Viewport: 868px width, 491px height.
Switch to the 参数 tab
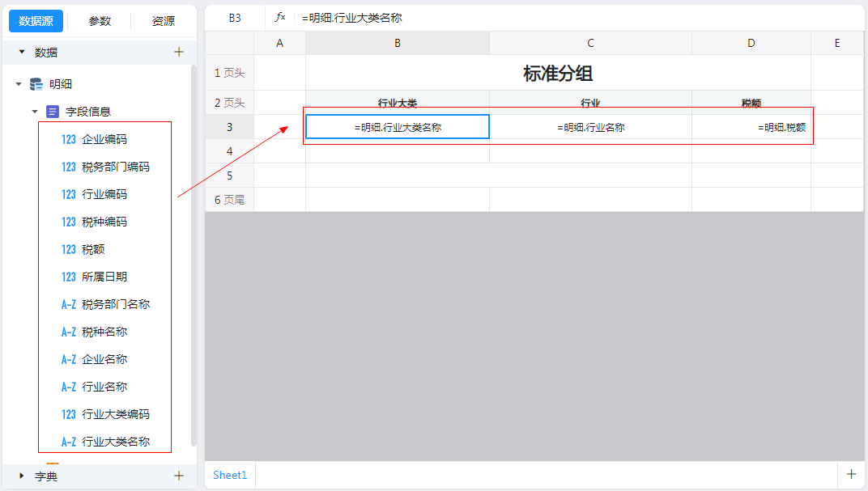(x=100, y=21)
